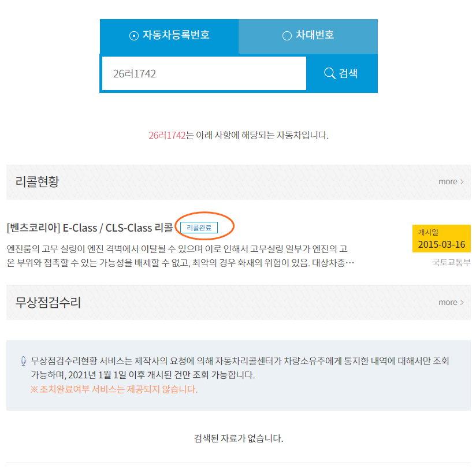
Task: Click the chevron arrow in 무상점검수리 header
Action: 462,303
